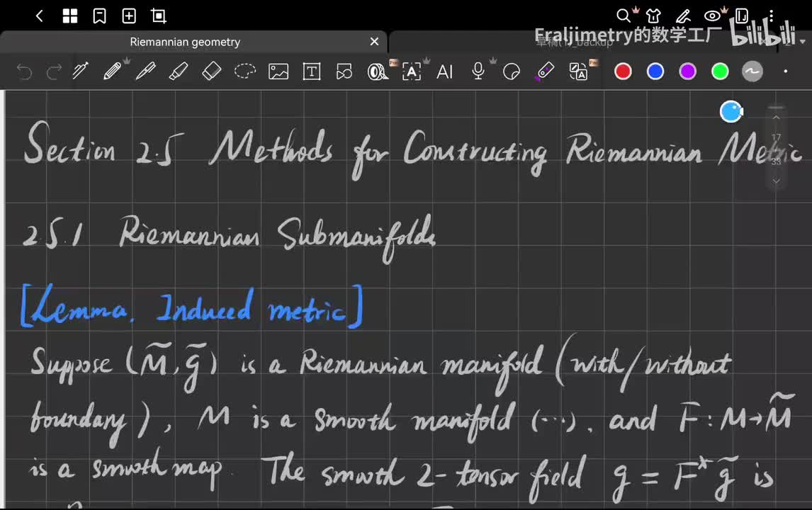Screen dimensions: 812x510
Task: Select the laser pointer tool
Action: (x=544, y=72)
